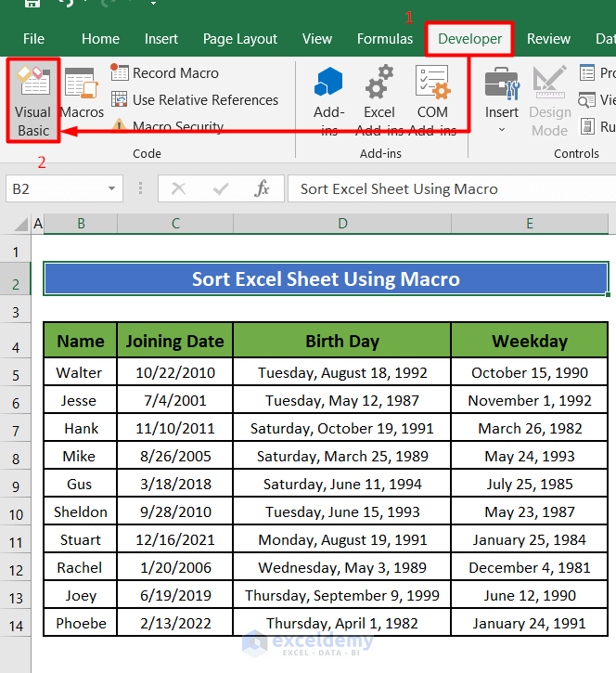Open the Page Layout tab
Image resolution: width=616 pixels, height=673 pixels.
(x=239, y=39)
